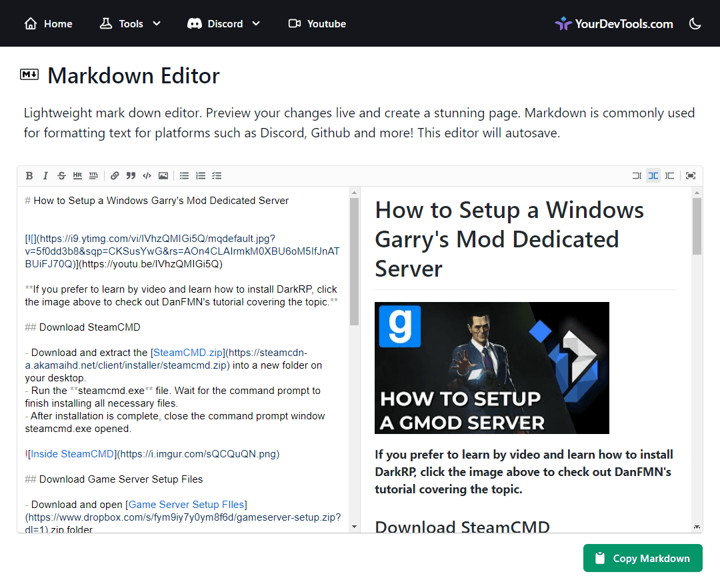Enable fullscreen editing mode
This screenshot has width=720, height=588.
pos(691,175)
